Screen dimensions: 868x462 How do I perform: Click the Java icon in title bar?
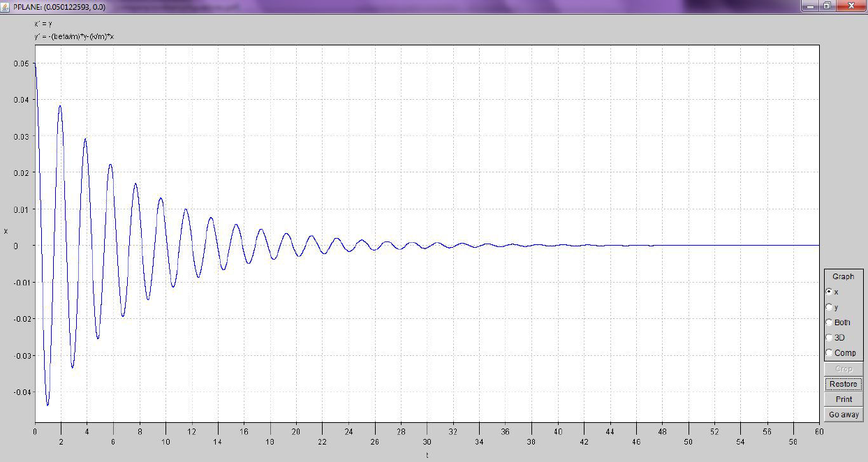[6, 6]
